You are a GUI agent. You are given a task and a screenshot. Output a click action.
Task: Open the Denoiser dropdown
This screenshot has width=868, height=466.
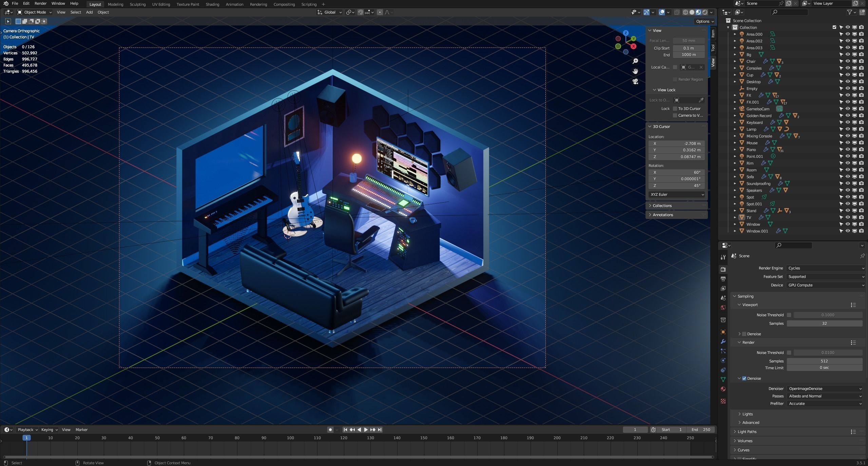[x=825, y=389]
